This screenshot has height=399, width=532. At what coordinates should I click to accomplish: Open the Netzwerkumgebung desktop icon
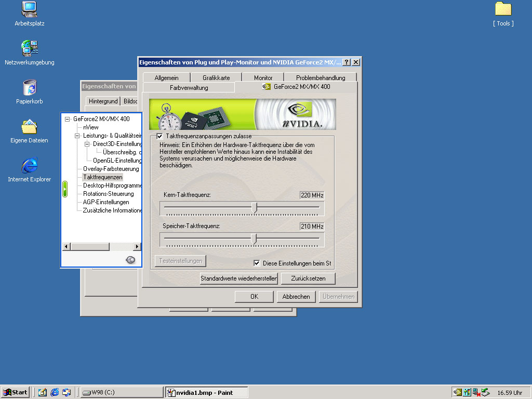(29, 49)
